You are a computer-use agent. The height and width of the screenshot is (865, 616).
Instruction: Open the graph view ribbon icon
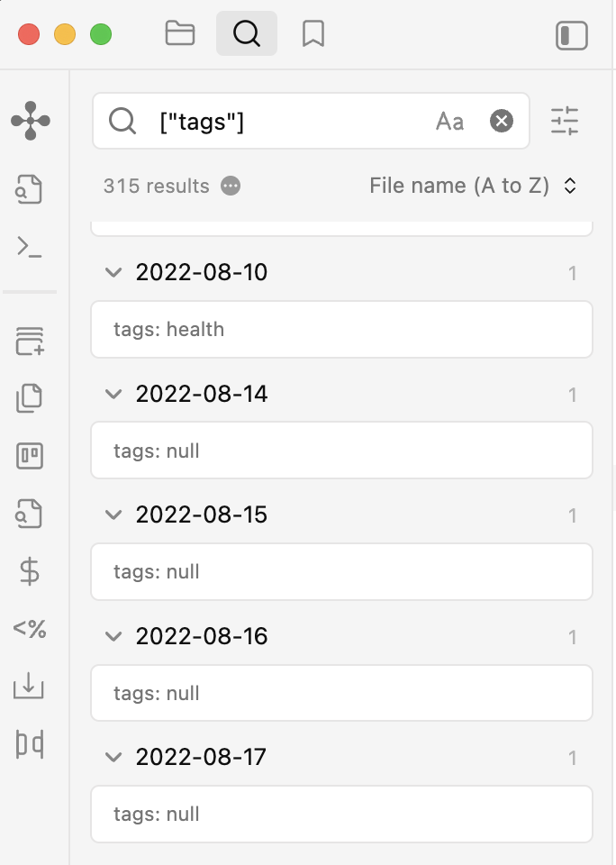31,120
